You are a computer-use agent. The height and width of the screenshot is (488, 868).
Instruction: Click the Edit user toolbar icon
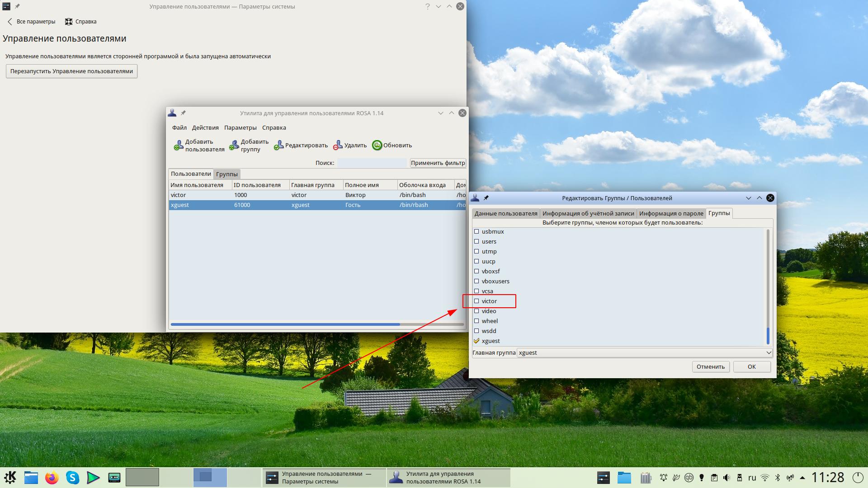(279, 145)
